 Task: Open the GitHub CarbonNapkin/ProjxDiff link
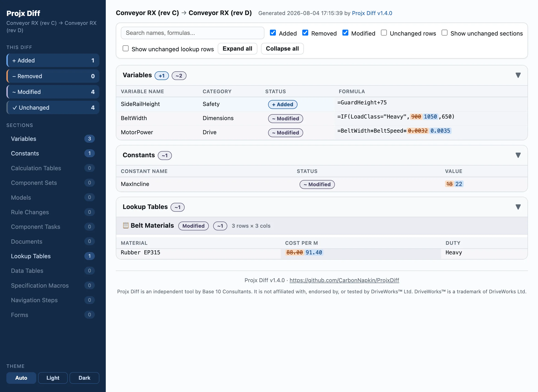(x=344, y=280)
